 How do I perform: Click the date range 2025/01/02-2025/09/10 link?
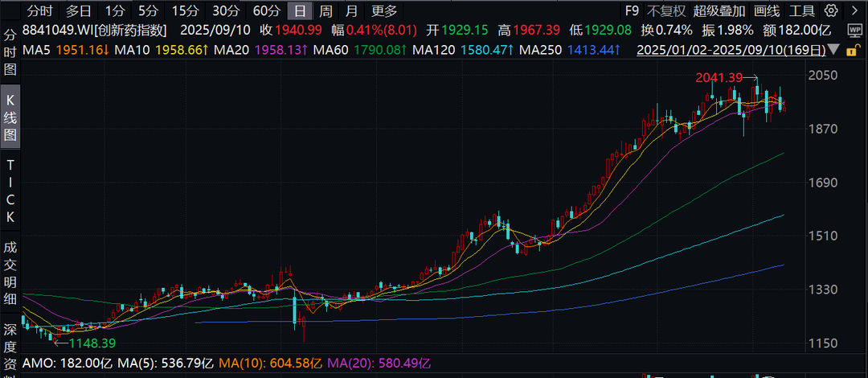pyautogui.click(x=730, y=50)
